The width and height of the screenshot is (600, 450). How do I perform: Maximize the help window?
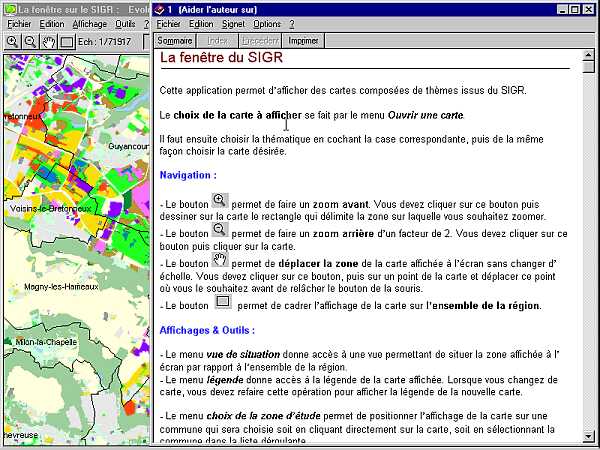574,10
